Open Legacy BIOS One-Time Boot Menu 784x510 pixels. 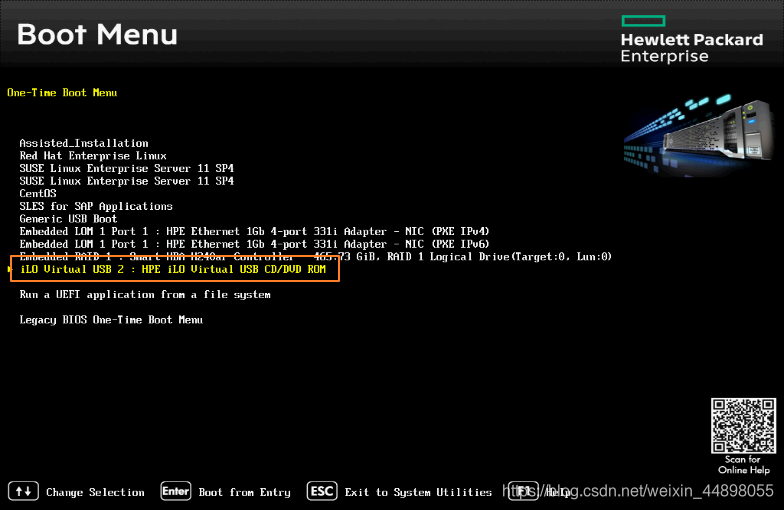(111, 320)
